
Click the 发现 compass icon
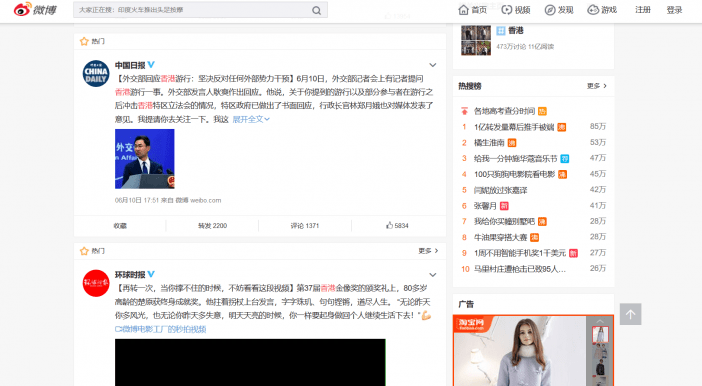click(x=550, y=10)
